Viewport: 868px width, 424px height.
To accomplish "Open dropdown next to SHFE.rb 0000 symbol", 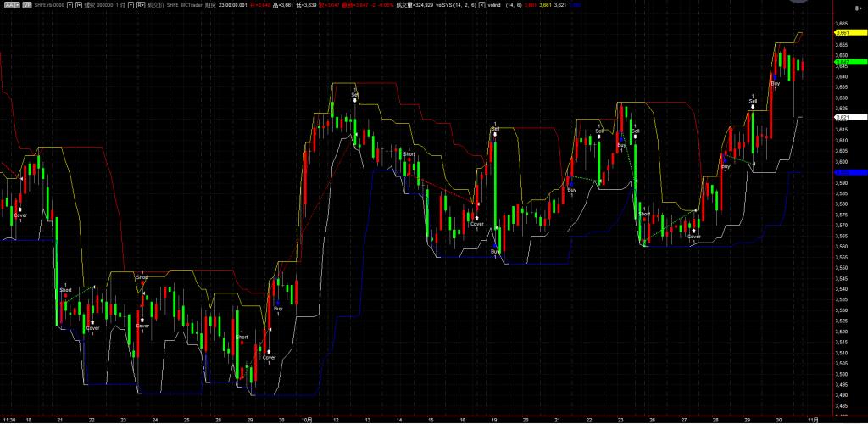I will (x=70, y=5).
